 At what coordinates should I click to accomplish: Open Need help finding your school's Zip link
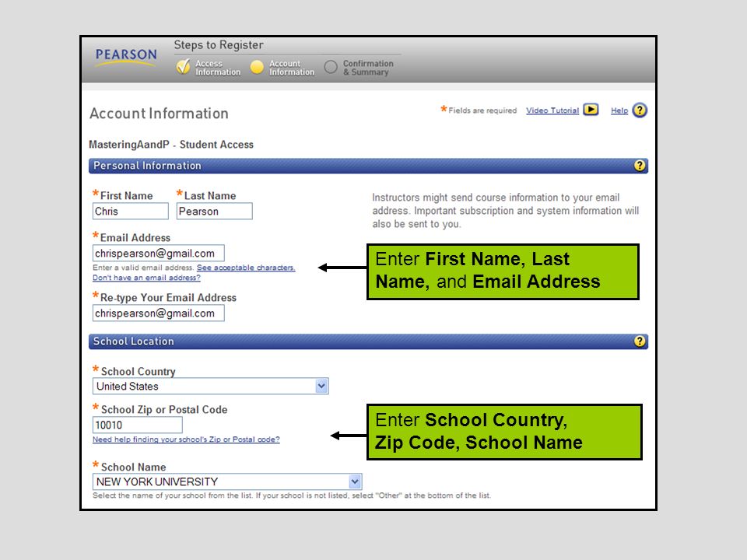pyautogui.click(x=186, y=439)
